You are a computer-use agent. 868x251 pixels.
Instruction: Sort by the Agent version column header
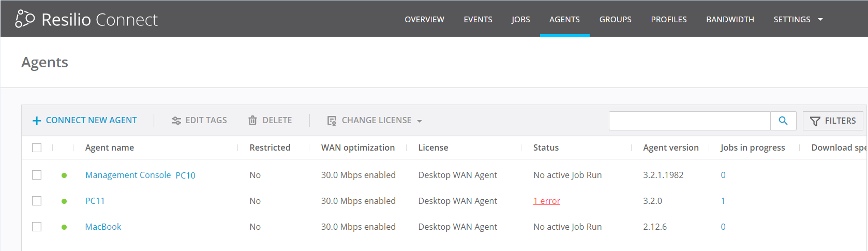(671, 147)
